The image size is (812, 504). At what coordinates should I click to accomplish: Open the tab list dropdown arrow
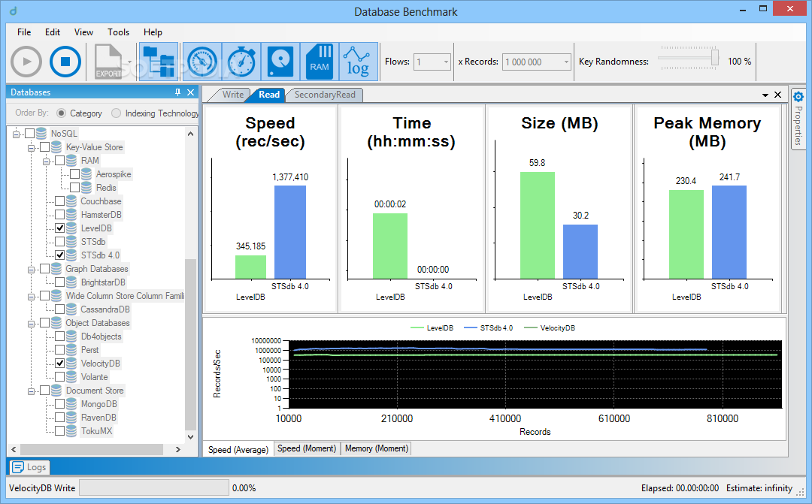coord(765,95)
